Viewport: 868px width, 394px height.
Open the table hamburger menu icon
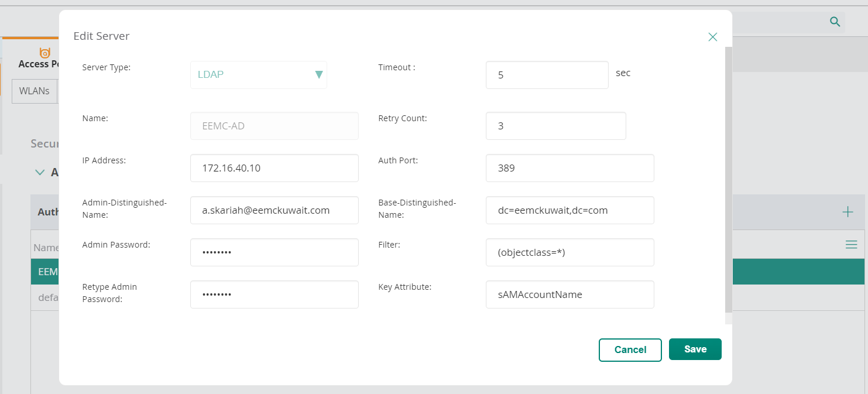[x=851, y=245]
